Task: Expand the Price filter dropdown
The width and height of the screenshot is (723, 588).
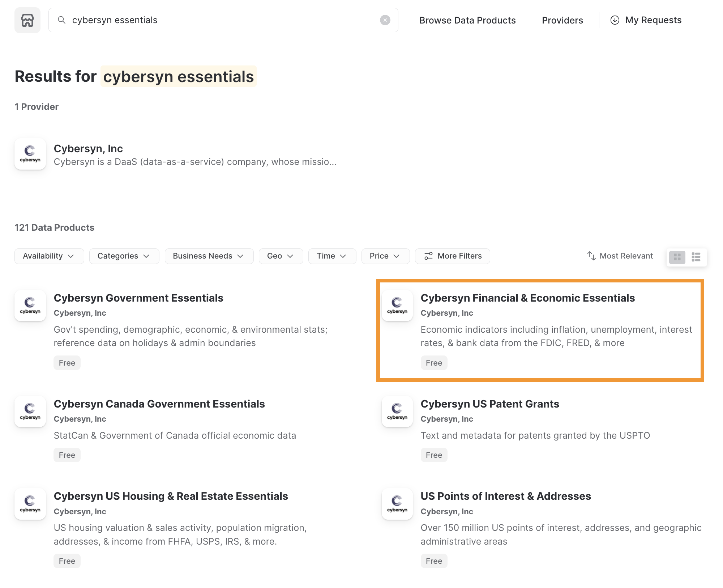Action: 385,256
